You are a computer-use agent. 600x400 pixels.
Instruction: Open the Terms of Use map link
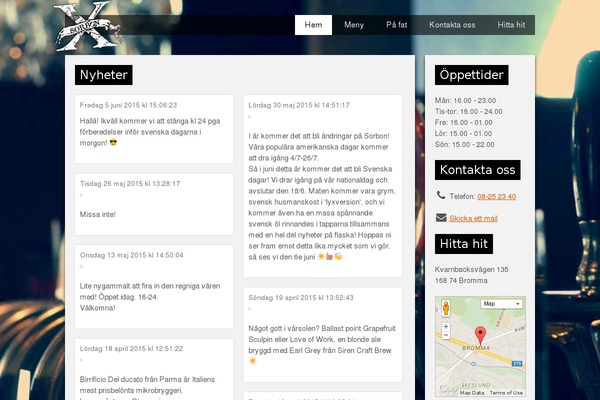coord(506,393)
